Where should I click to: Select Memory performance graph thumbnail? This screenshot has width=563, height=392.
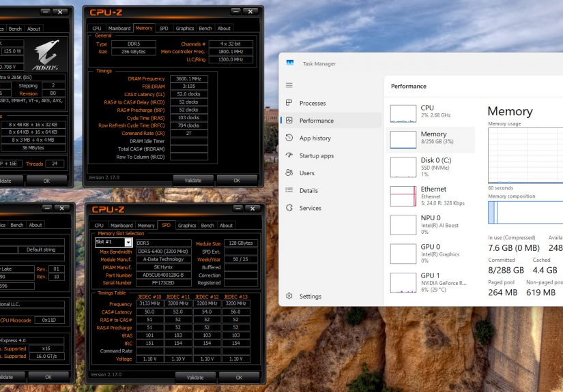tap(403, 140)
